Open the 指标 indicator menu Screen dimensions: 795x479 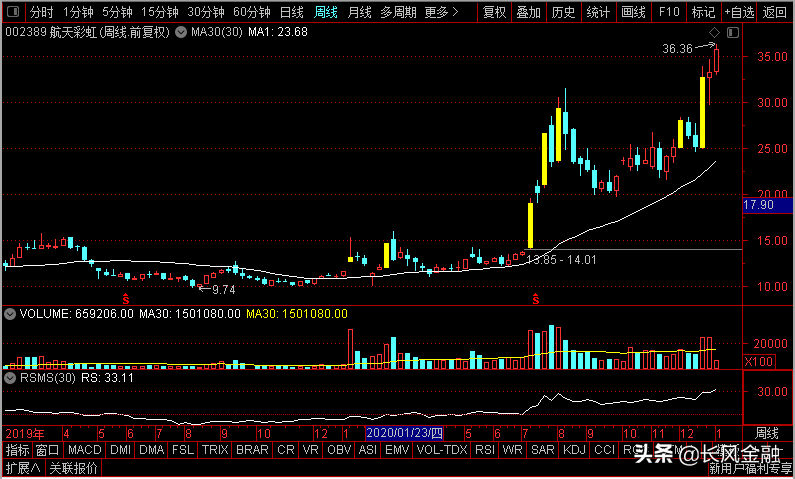click(x=18, y=450)
